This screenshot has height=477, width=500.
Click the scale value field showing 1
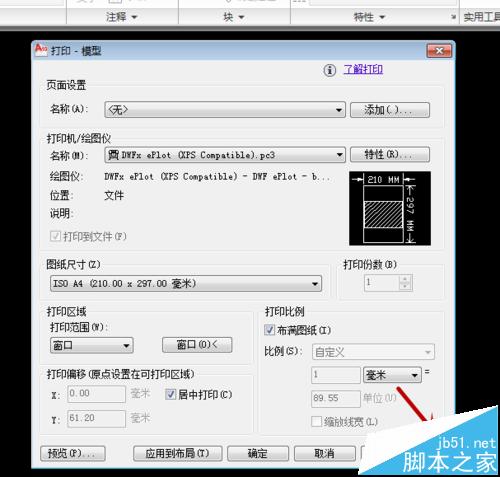pyautogui.click(x=336, y=375)
